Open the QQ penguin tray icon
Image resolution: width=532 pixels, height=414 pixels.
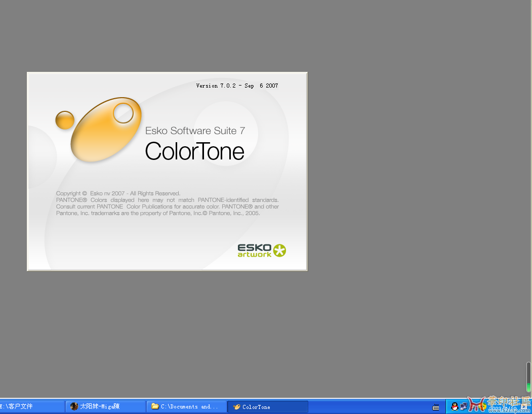[454, 406]
